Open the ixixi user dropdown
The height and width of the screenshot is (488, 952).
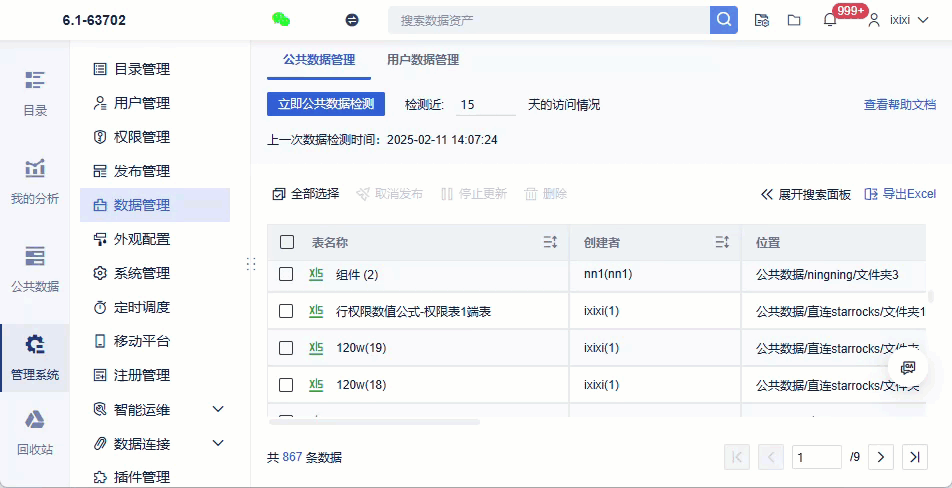click(897, 20)
